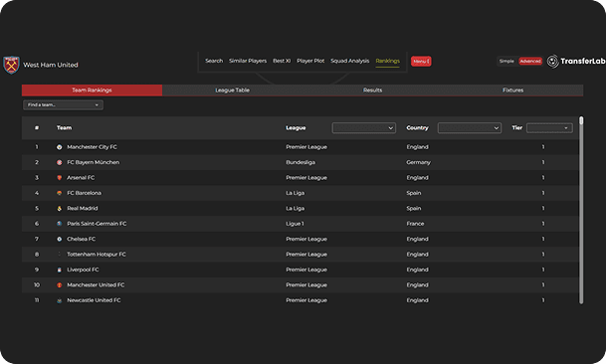Viewport: 606px width, 364px height.
Task: Click the TransferLab logo icon
Action: 553,62
